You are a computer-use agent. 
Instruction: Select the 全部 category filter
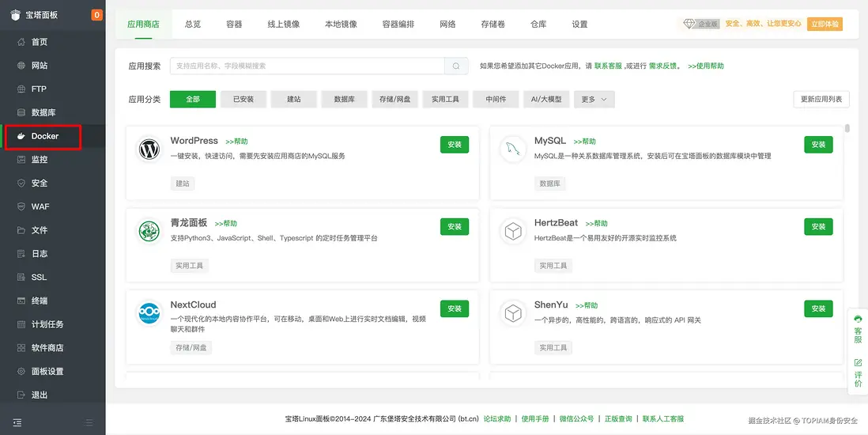point(193,99)
